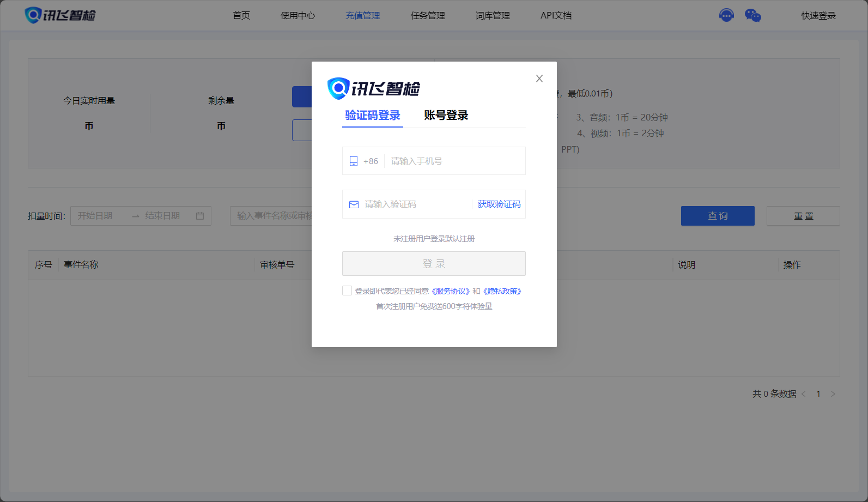Click the envelope icon in the verification field
The height and width of the screenshot is (502, 868).
354,204
